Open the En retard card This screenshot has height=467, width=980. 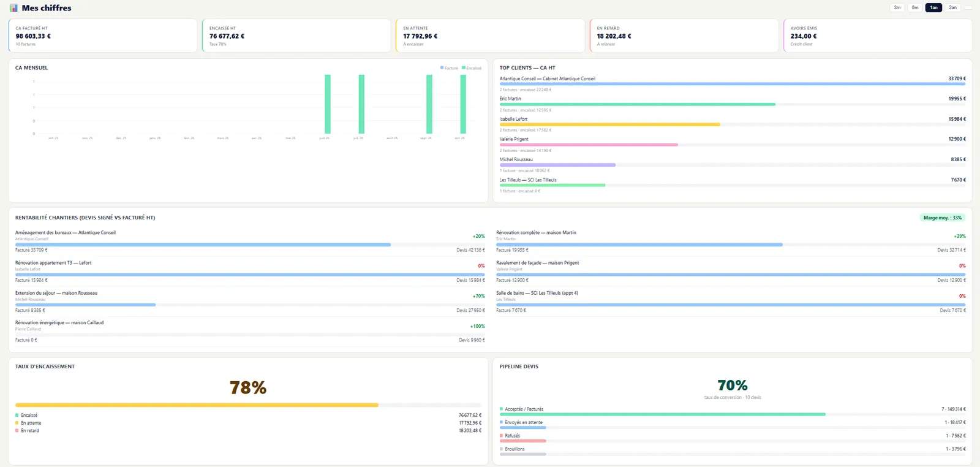(684, 36)
